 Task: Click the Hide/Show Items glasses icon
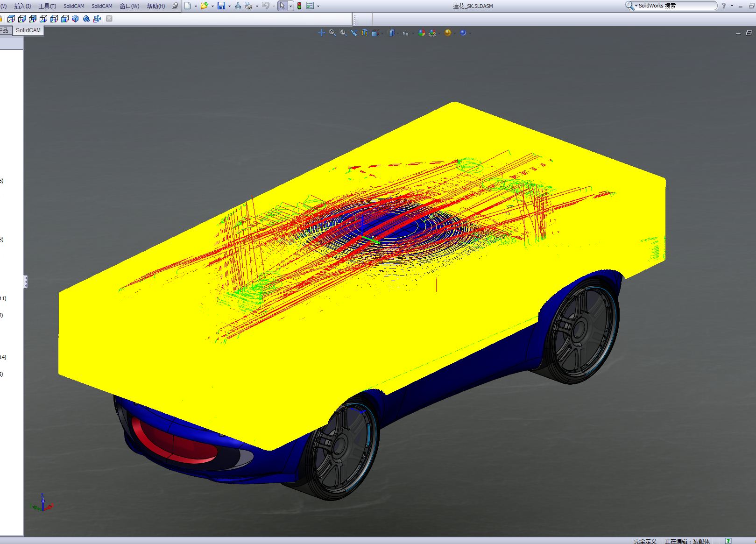(x=405, y=33)
